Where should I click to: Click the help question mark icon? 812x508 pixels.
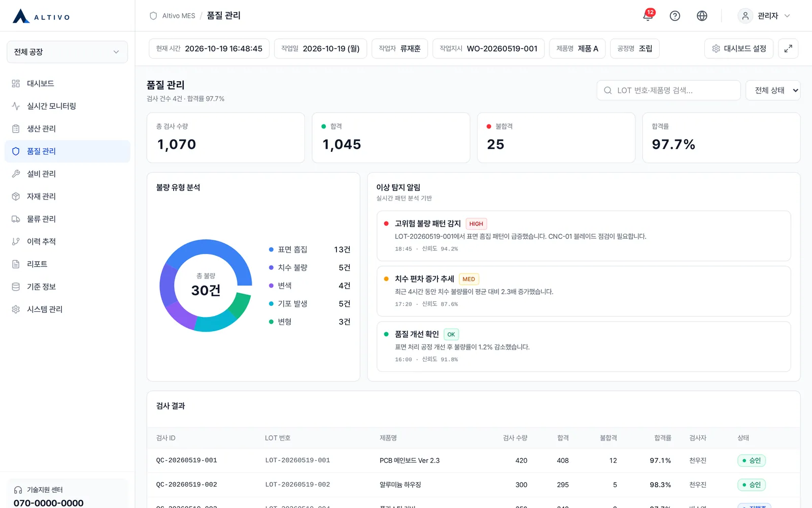coord(675,16)
